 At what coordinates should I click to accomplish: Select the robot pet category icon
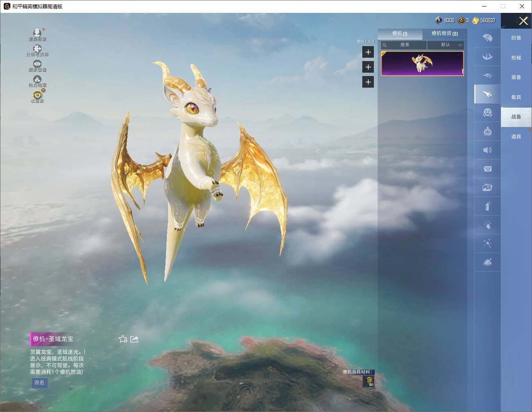tap(488, 132)
